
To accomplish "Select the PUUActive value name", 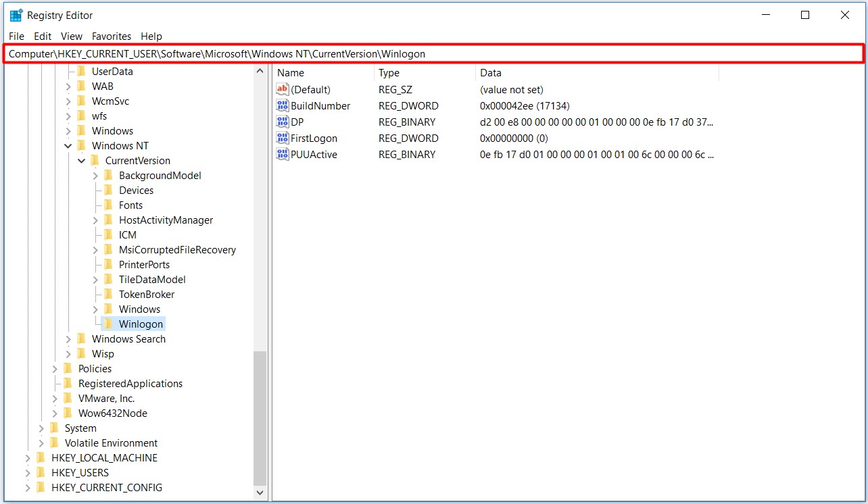I will 314,154.
